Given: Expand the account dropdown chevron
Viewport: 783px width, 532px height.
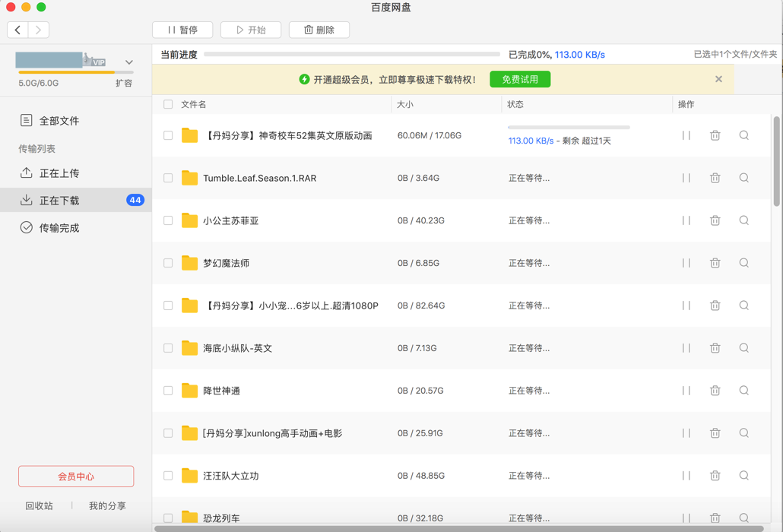Looking at the screenshot, I should tap(128, 62).
